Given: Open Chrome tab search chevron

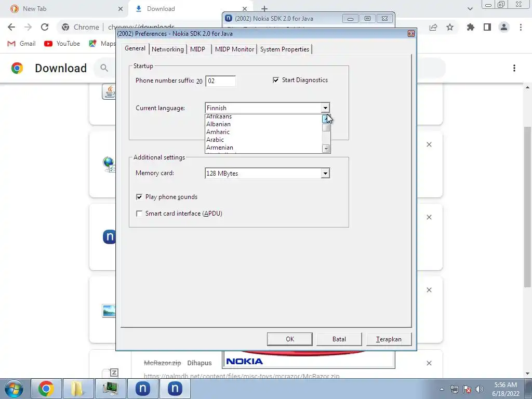Looking at the screenshot, I should tap(470, 9).
